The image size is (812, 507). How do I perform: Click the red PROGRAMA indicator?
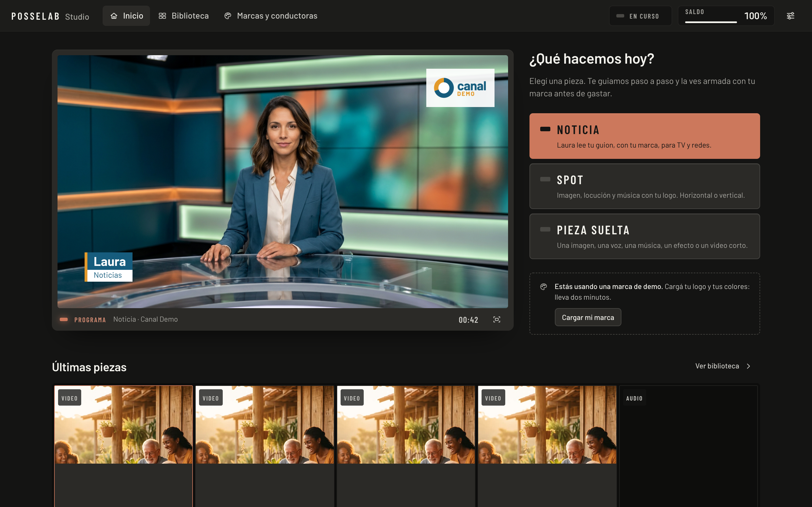click(64, 320)
